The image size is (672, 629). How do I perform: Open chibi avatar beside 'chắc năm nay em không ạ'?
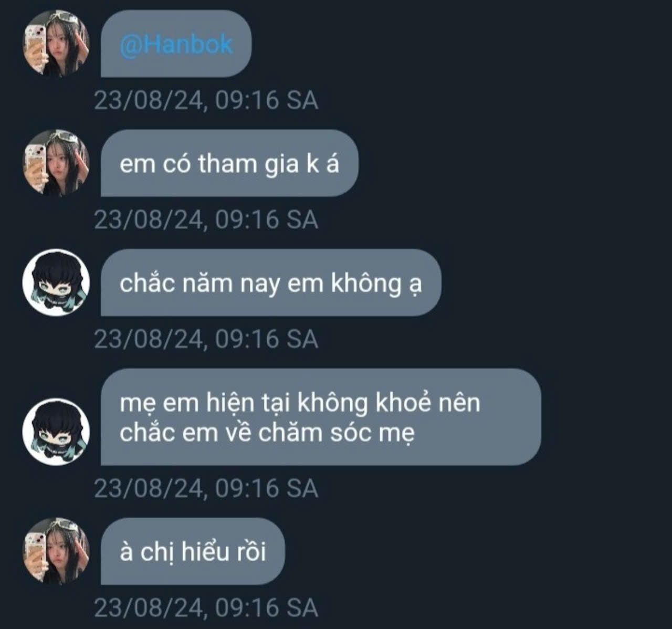56,282
